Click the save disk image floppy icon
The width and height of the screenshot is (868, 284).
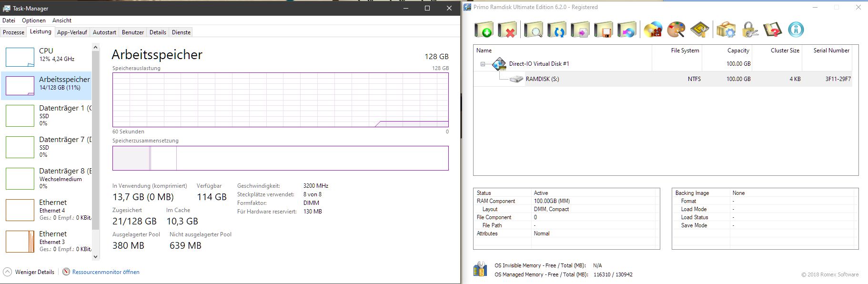pos(603,30)
